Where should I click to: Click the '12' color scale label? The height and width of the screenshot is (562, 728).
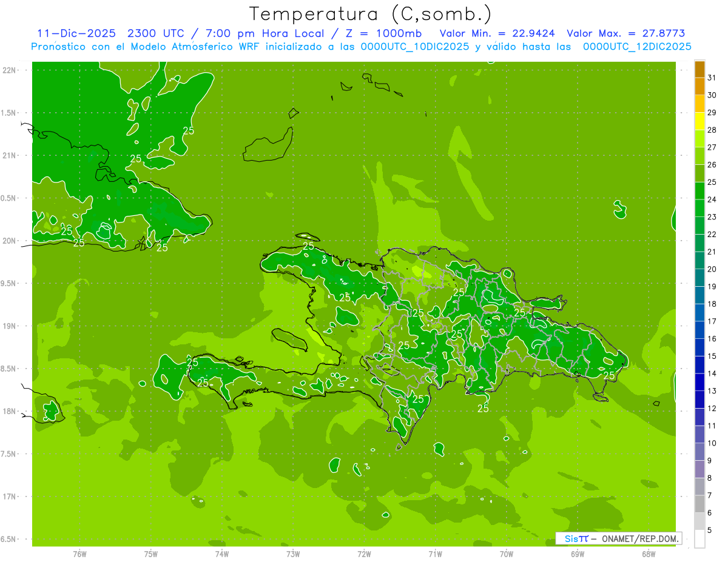pyautogui.click(x=712, y=409)
